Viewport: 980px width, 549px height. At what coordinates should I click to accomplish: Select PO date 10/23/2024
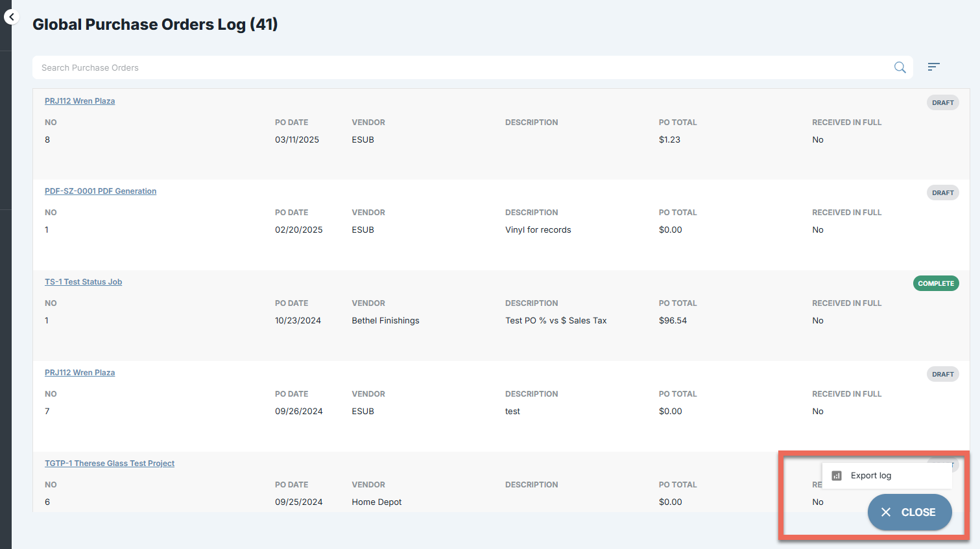click(298, 320)
